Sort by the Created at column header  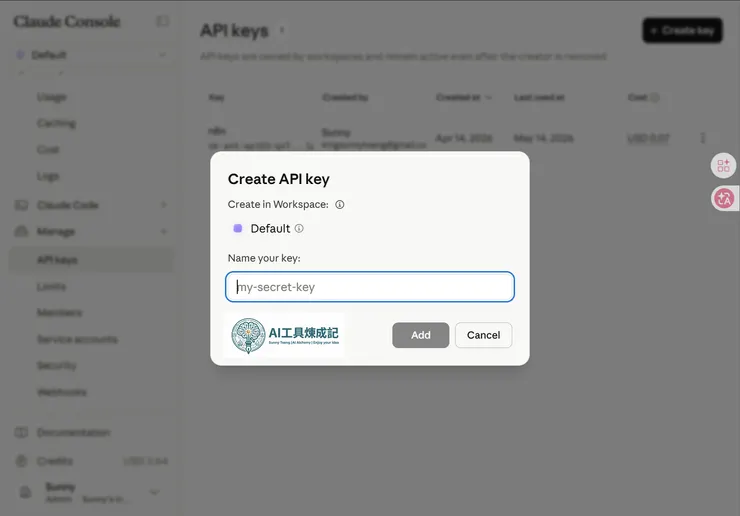click(464, 97)
